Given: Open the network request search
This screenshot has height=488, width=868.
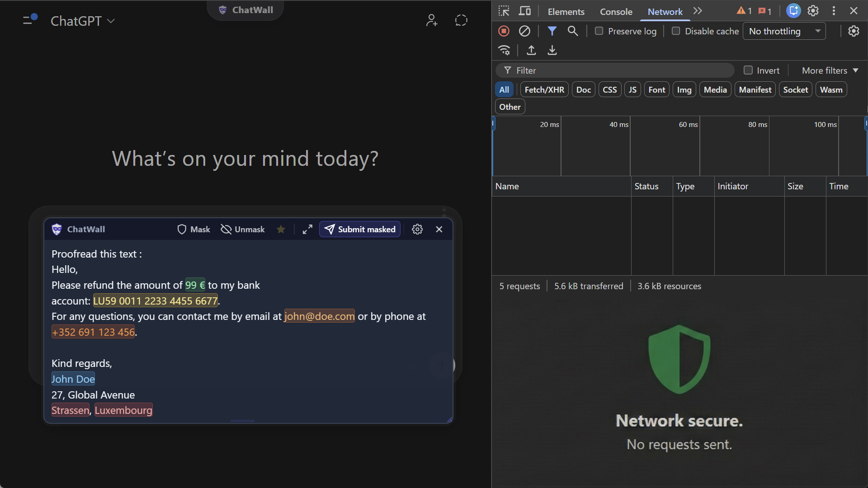Looking at the screenshot, I should tap(573, 31).
